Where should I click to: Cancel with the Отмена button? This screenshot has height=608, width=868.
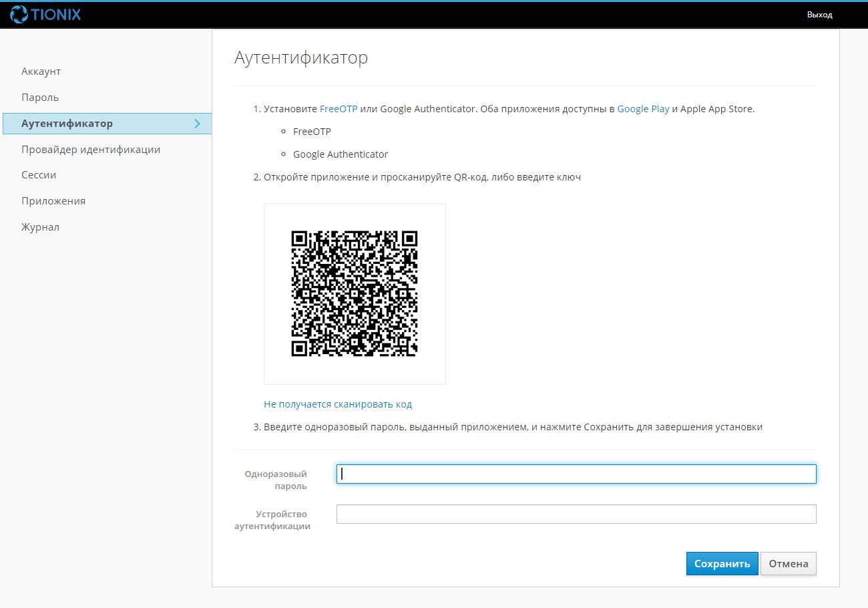point(789,563)
